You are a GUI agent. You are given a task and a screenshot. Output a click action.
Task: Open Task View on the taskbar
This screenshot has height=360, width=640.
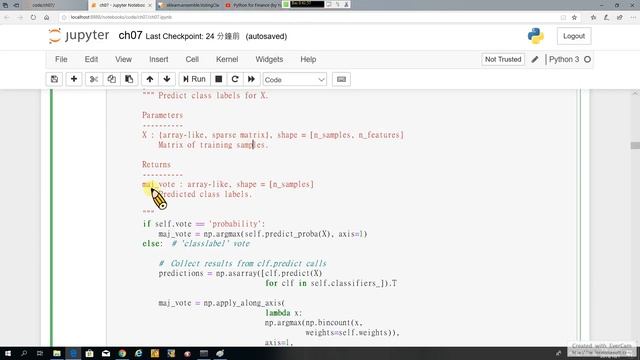40,353
